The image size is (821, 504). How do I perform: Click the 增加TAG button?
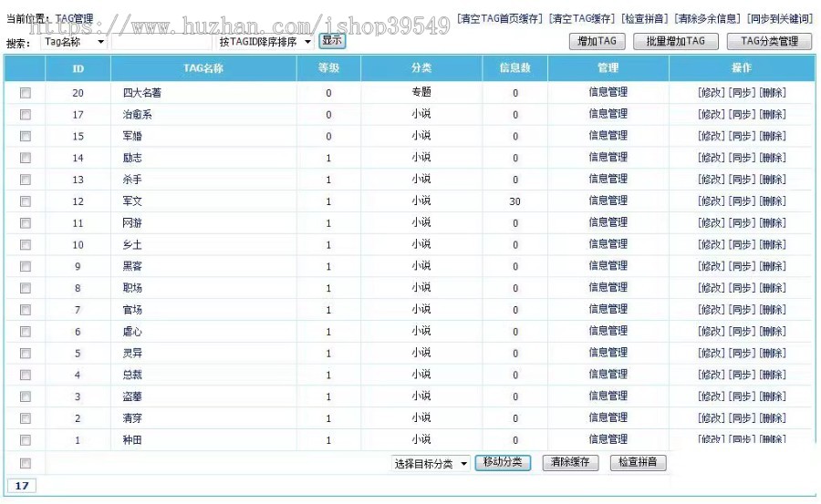tap(597, 41)
